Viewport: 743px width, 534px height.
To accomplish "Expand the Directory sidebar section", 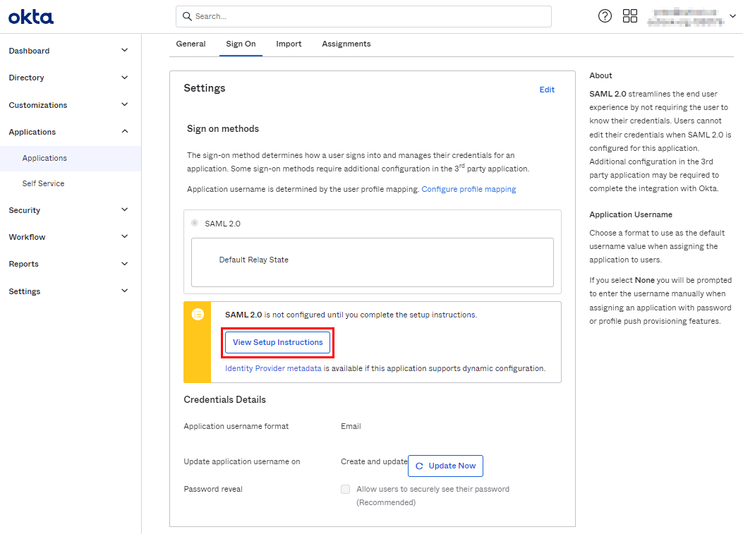I will (124, 77).
